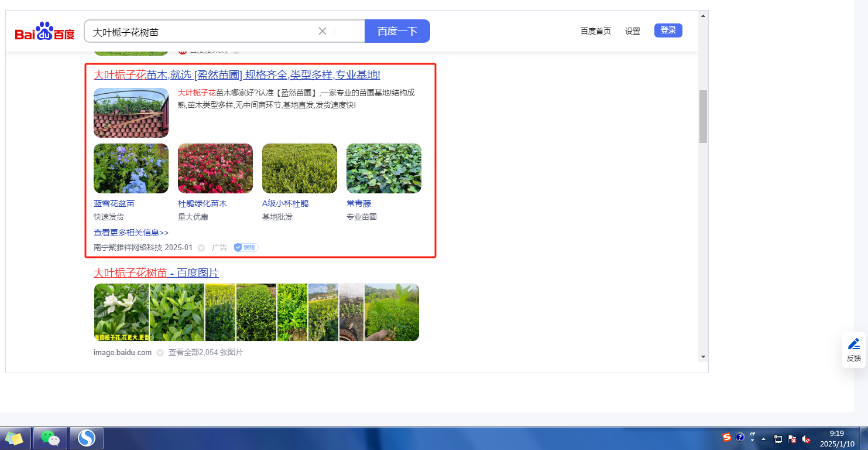Screen dimensions: 868x450
Task: Follow the 蓝雪花盆苗 link
Action: (114, 204)
